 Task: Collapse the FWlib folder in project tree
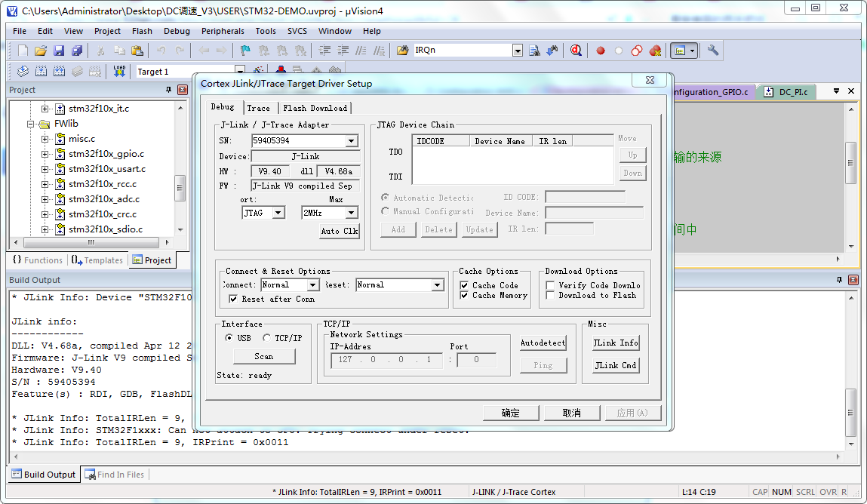click(x=31, y=124)
